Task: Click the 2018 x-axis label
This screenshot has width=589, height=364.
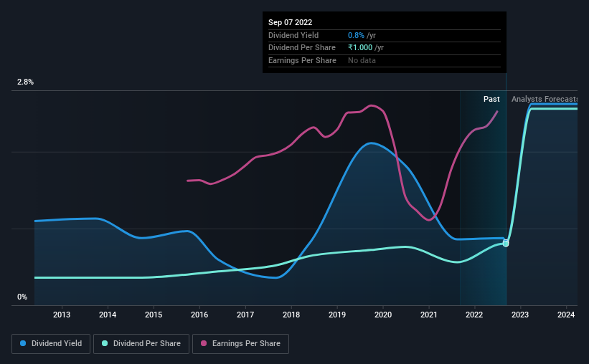Action: click(x=291, y=315)
